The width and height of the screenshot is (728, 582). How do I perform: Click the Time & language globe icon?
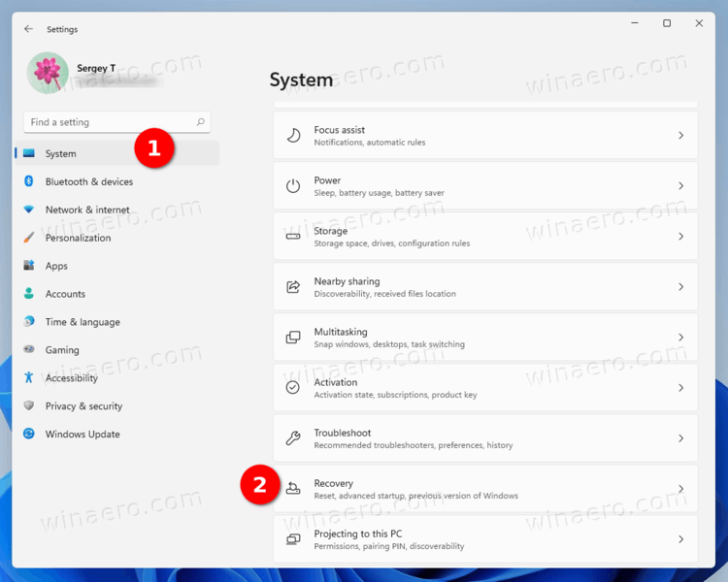click(29, 321)
